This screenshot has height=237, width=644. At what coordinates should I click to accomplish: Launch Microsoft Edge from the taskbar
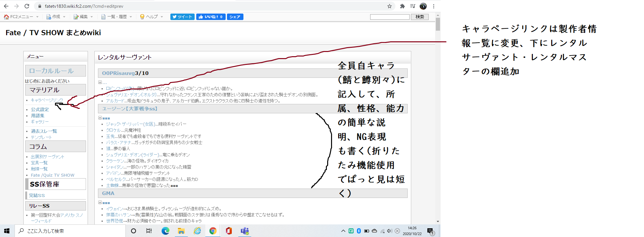click(166, 231)
